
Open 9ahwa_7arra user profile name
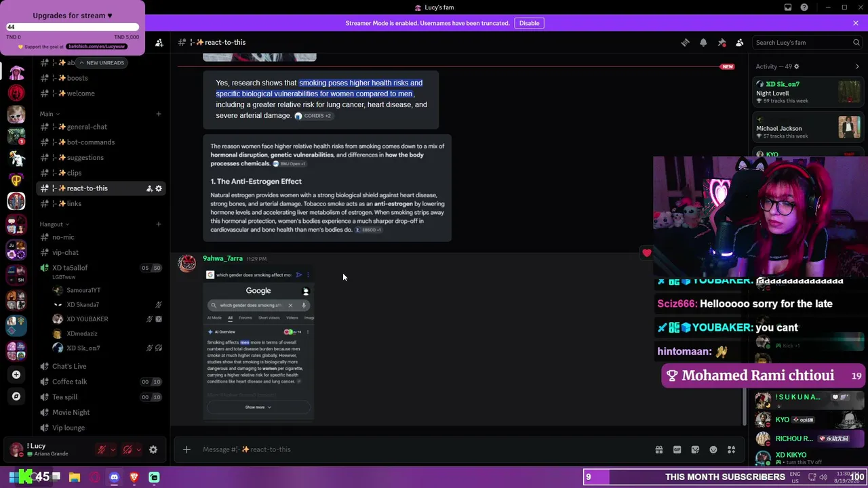pyautogui.click(x=222, y=258)
